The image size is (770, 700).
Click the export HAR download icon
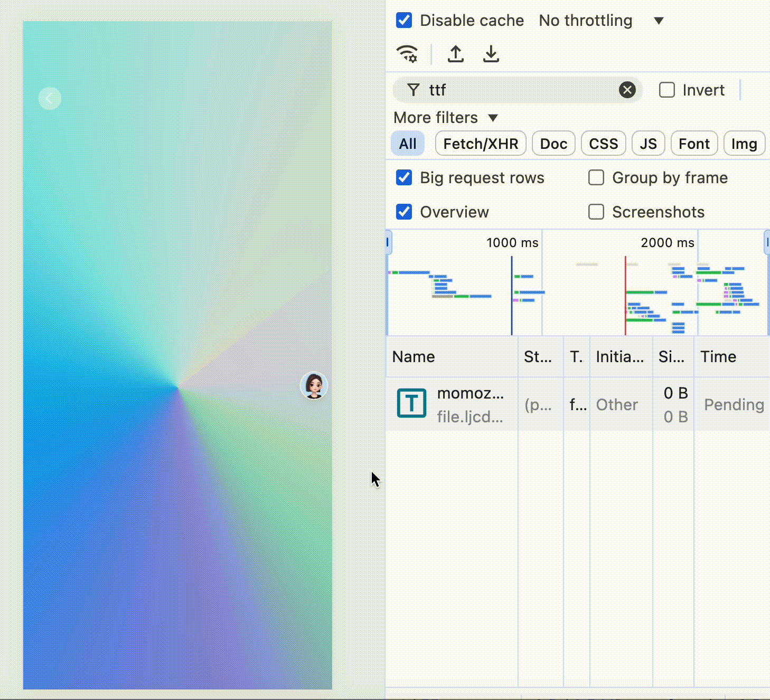[491, 54]
